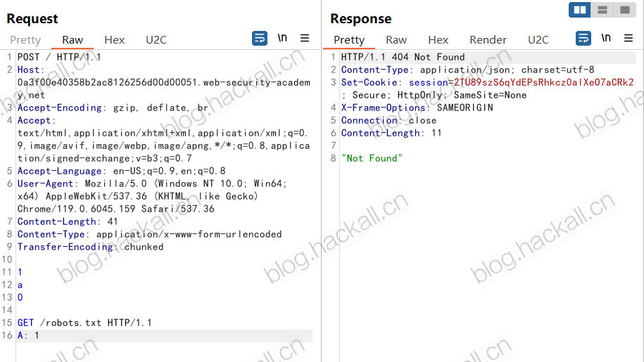The width and height of the screenshot is (644, 362).
Task: Select combined tabbed layout view
Action: coord(625,10)
